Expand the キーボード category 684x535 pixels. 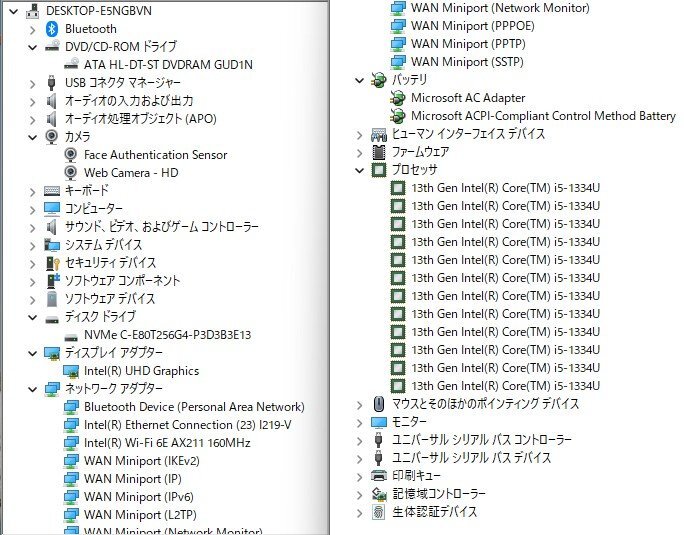click(x=33, y=192)
